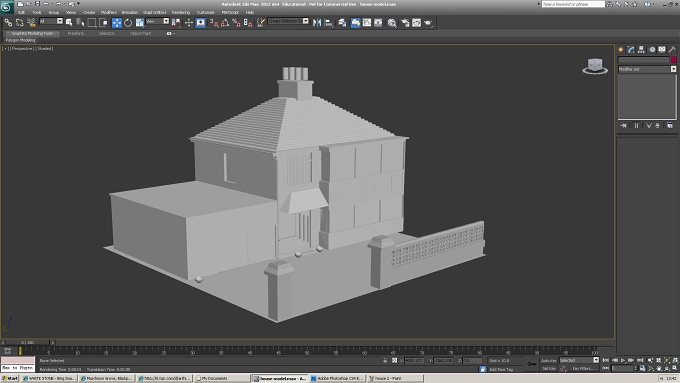Click the Use Pivot Point Center tool
This screenshot has width=680, height=383.
176,23
